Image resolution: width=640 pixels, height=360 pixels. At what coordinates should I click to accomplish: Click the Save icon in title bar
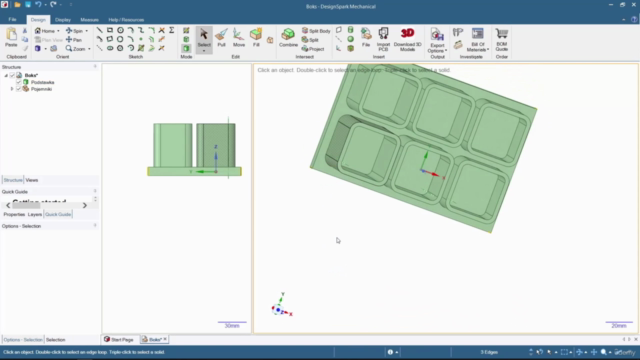[x=28, y=4]
